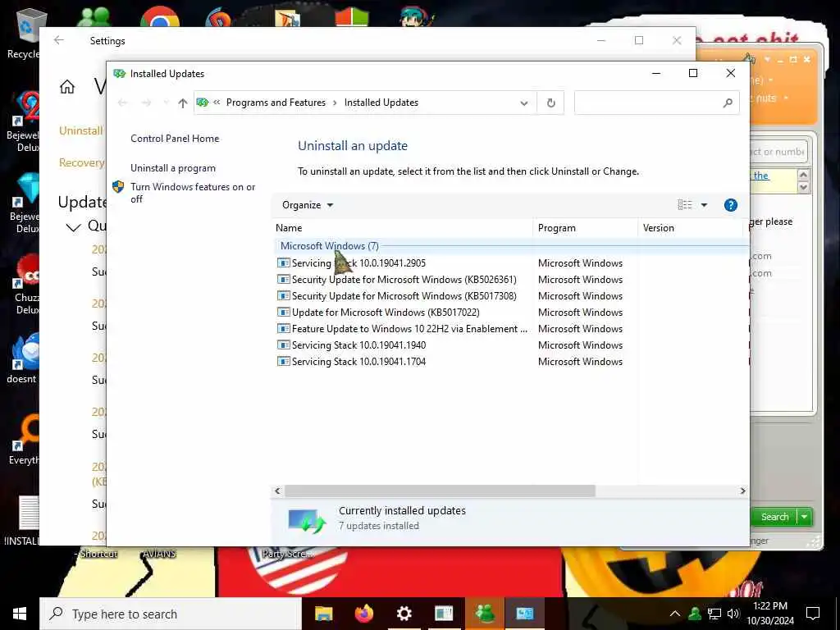The image size is (840, 630).
Task: Open the blue Help icon
Action: click(731, 205)
